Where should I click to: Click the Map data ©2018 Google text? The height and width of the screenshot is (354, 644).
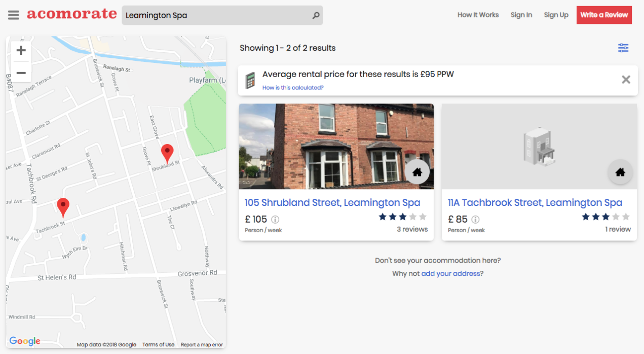point(106,345)
